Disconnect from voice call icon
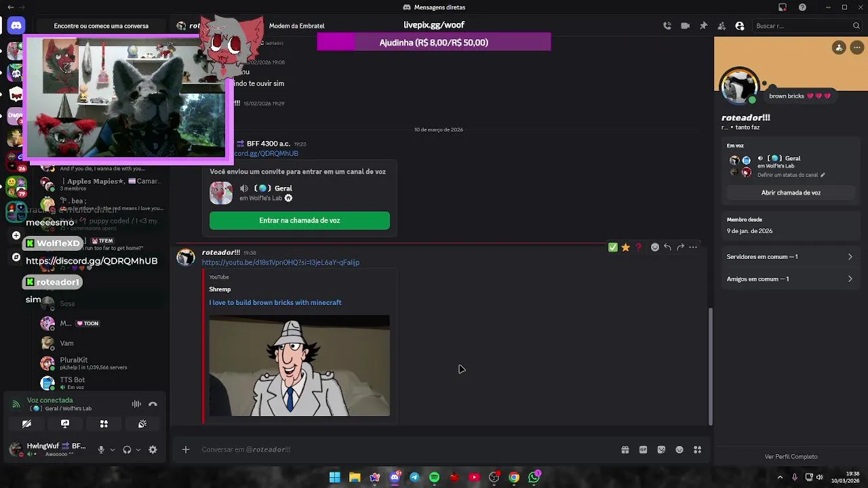This screenshot has width=868, height=488. 153,404
